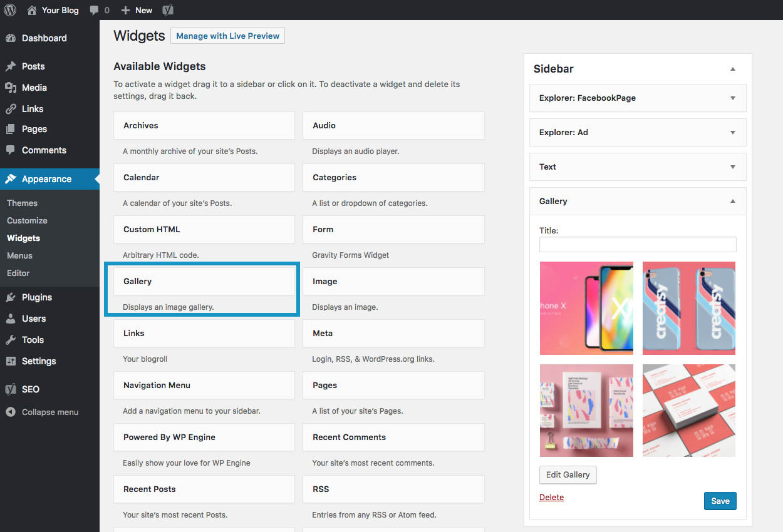Click the home icon beside Your Blog
The image size is (783, 532).
(31, 10)
